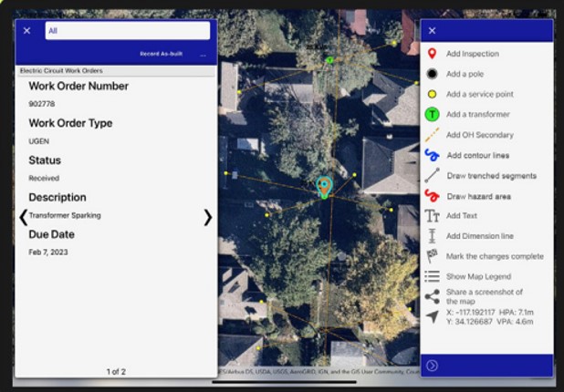The width and height of the screenshot is (564, 392).
Task: Click the green transformer symbol near top of map
Action: (x=329, y=60)
